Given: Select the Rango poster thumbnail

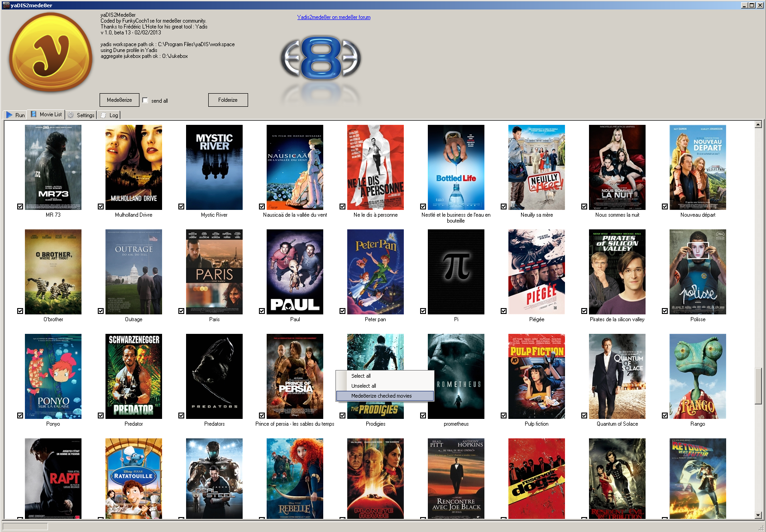Looking at the screenshot, I should (x=698, y=376).
